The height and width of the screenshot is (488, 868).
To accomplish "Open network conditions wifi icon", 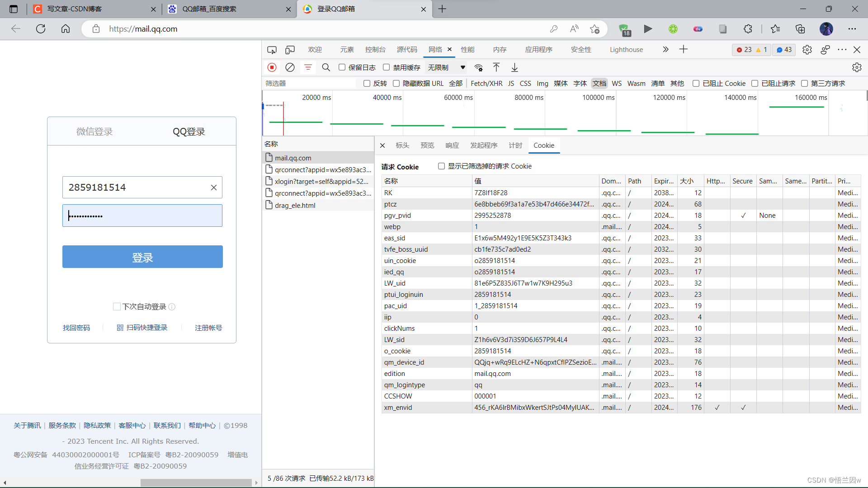I will 478,67.
